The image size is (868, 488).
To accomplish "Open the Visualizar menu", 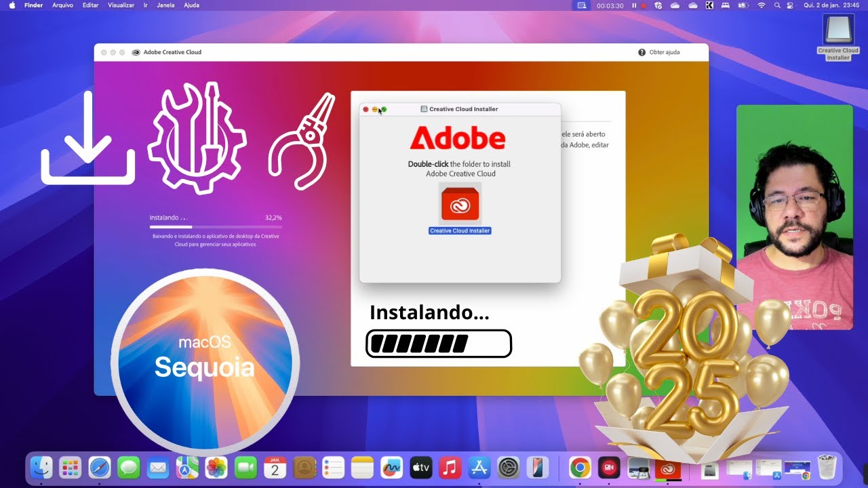I will tap(121, 5).
